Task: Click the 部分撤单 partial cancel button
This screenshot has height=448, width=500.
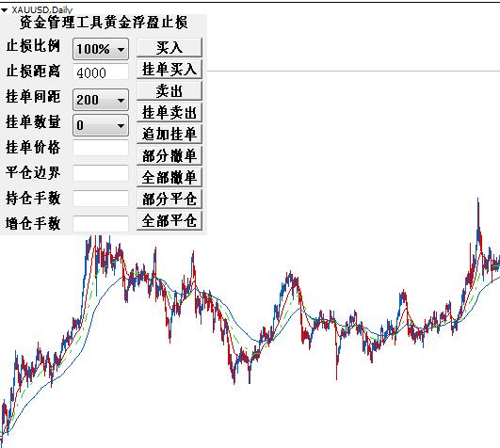Action: [x=169, y=155]
